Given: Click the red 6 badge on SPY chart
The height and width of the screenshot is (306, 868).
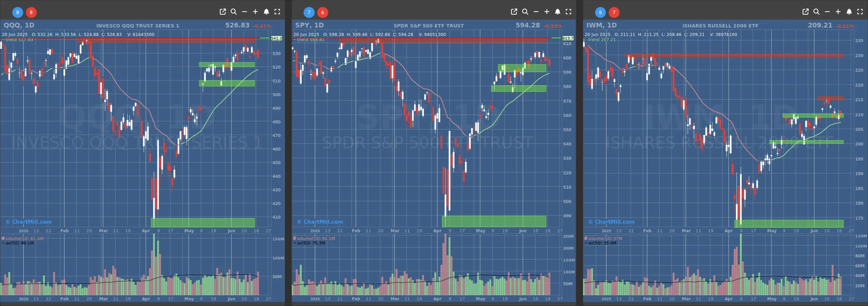Looking at the screenshot, I should point(322,13).
